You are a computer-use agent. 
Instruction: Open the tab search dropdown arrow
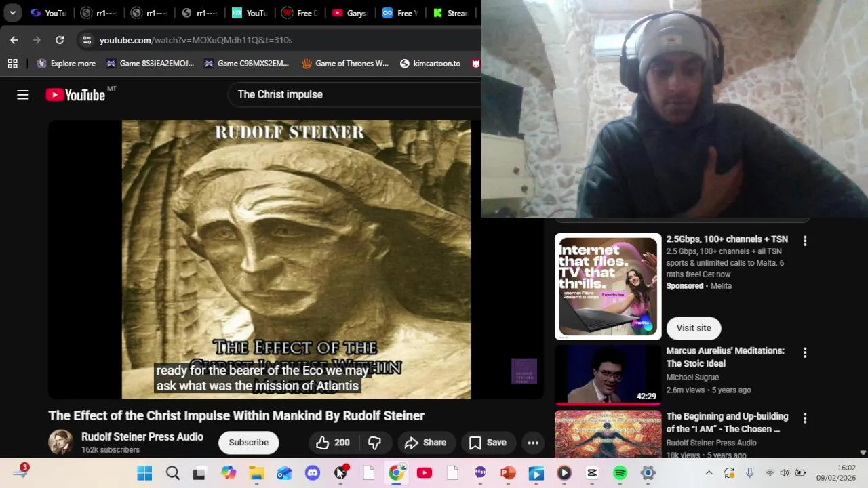point(12,12)
